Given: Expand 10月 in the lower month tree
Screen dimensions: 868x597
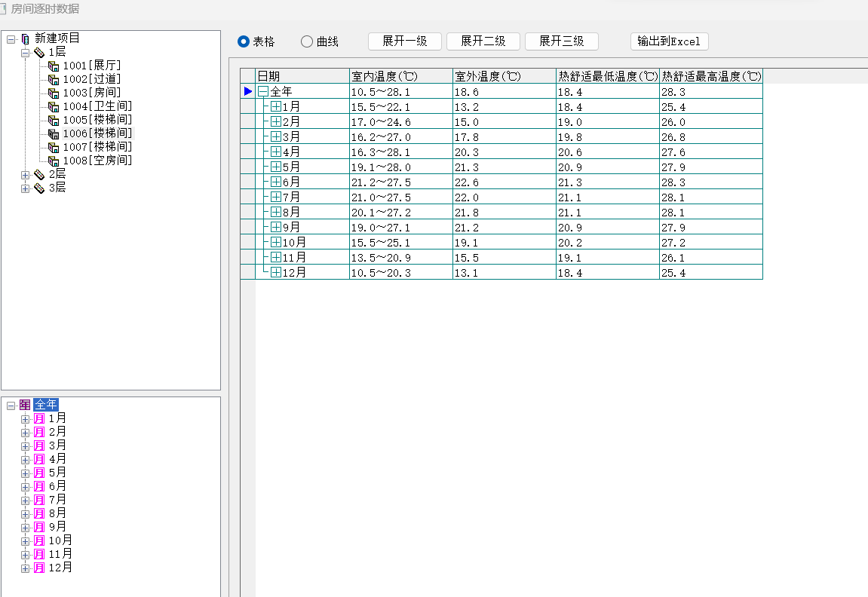Looking at the screenshot, I should click(x=26, y=540).
